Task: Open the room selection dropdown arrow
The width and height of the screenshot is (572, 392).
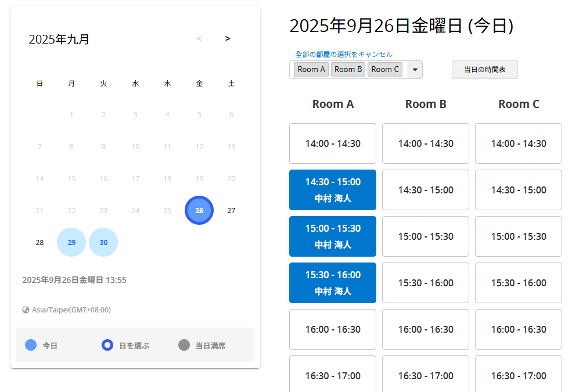Action: [415, 70]
